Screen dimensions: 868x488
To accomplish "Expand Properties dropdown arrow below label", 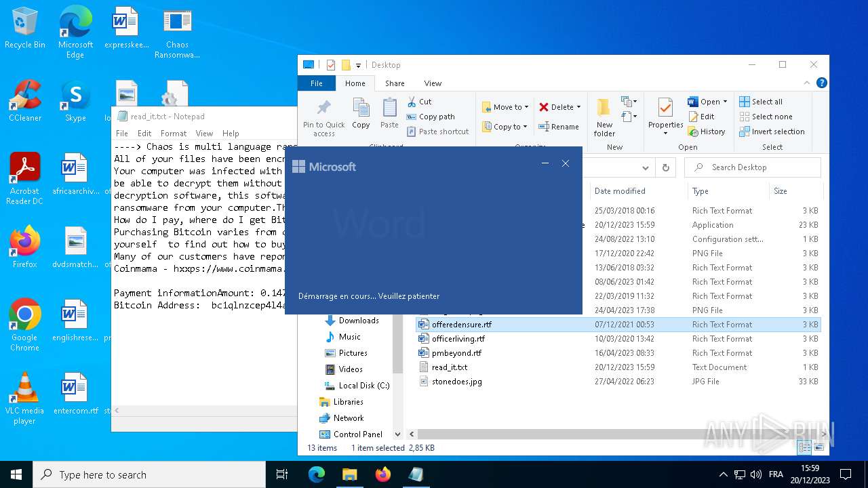I will [665, 133].
